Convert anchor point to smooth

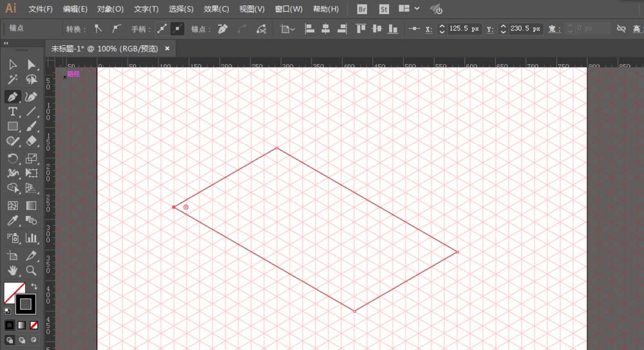point(117,29)
